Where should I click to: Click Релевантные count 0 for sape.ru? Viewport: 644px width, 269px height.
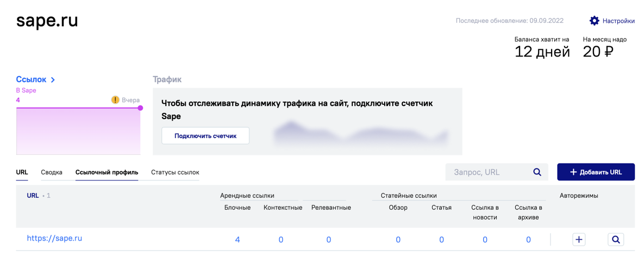tap(329, 240)
